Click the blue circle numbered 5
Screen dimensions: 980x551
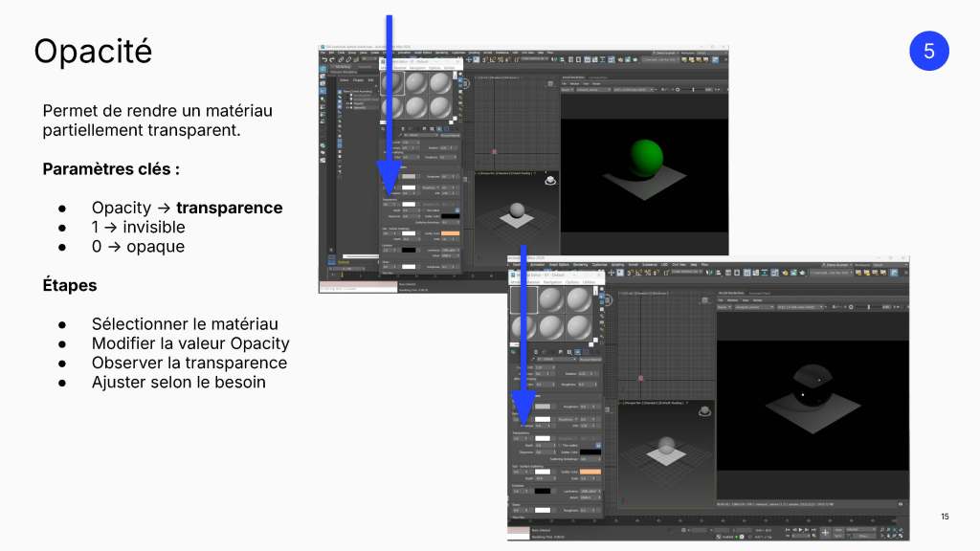(928, 51)
